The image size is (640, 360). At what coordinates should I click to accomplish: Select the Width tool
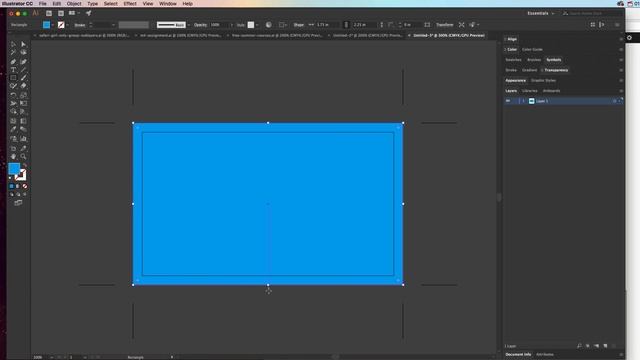pyautogui.click(x=13, y=103)
